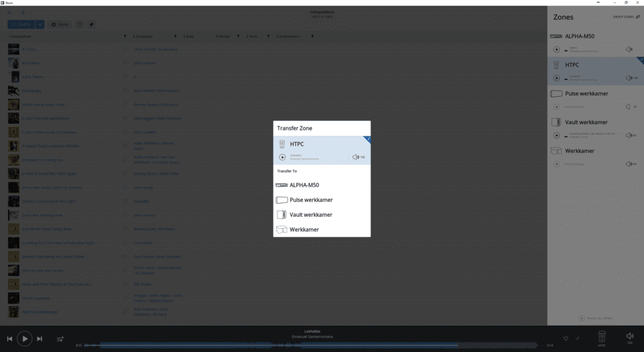Open the play queue icon

pos(60,339)
